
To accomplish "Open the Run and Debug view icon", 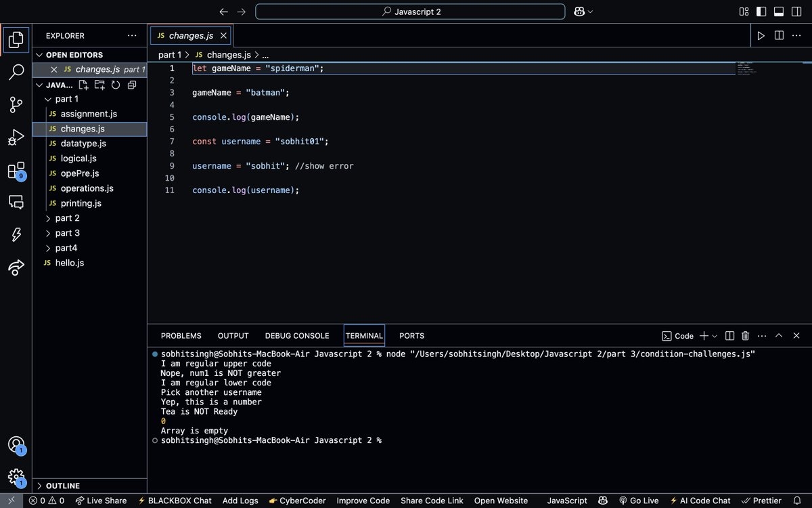I will pyautogui.click(x=16, y=137).
